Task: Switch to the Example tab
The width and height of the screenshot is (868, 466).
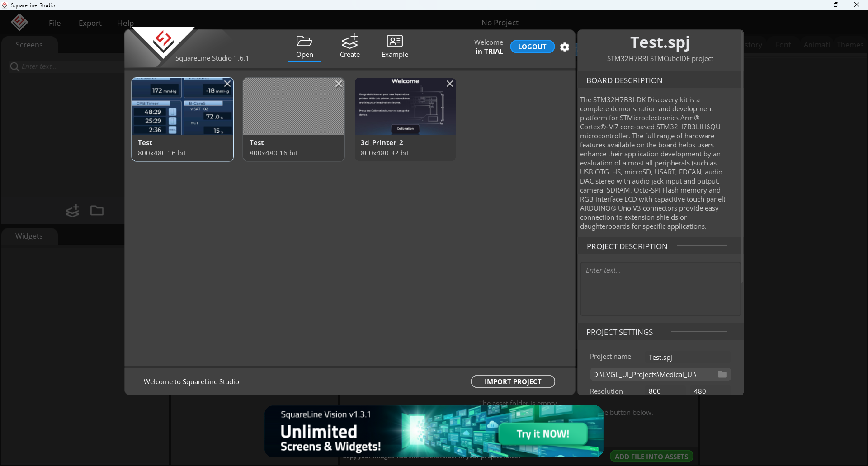Action: [x=395, y=47]
